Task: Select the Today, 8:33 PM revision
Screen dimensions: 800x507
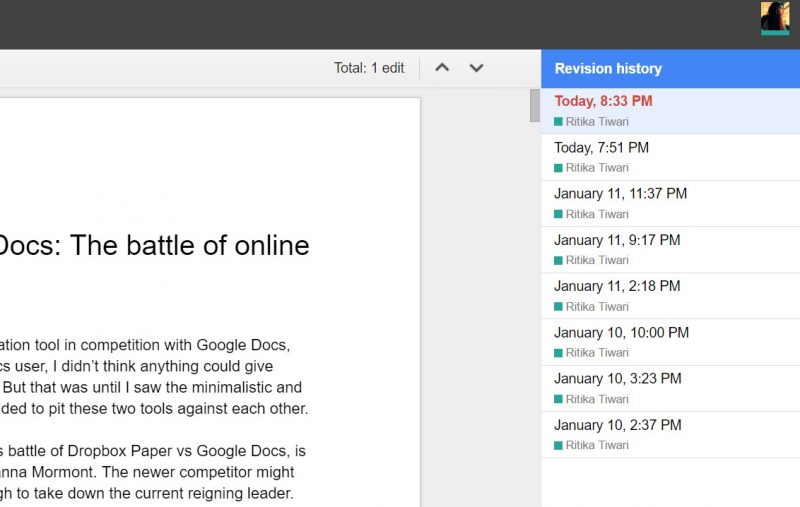Action: pos(670,111)
